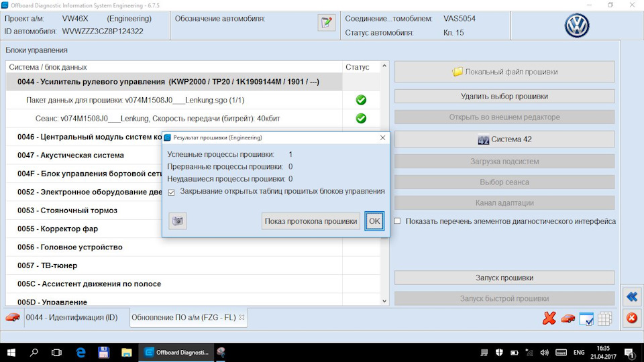Open the Windows Start menu
This screenshot has height=362, width=644.
click(x=11, y=353)
